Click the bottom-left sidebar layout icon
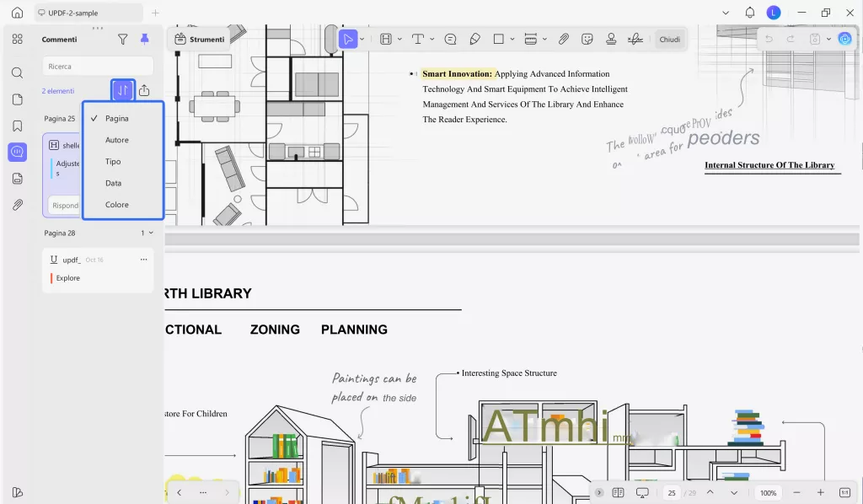 (x=17, y=492)
